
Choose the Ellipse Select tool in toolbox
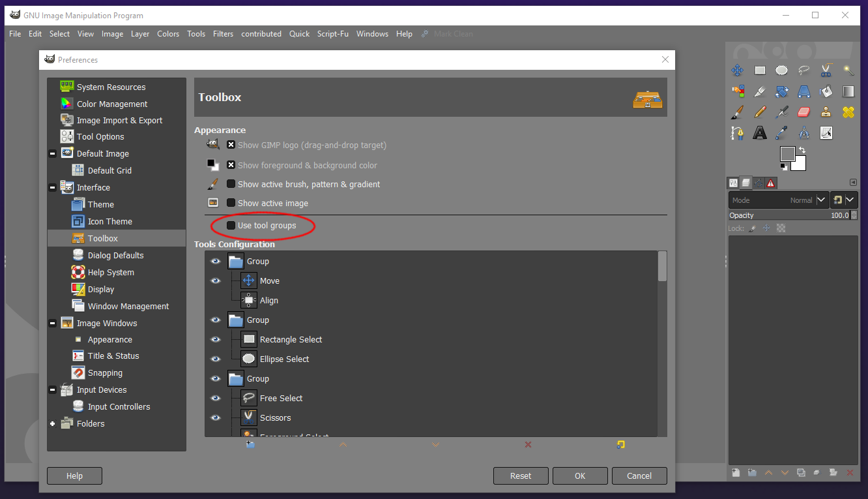tap(782, 70)
